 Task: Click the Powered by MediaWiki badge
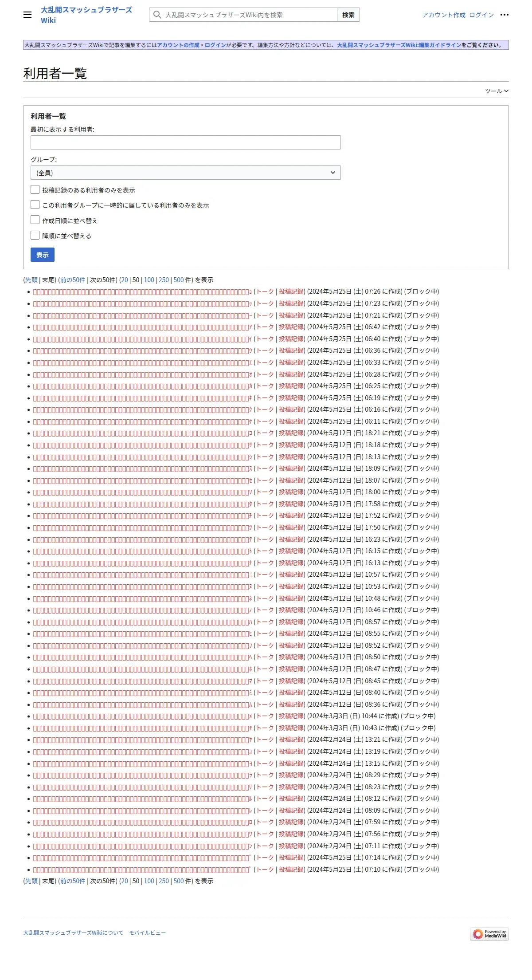(489, 933)
